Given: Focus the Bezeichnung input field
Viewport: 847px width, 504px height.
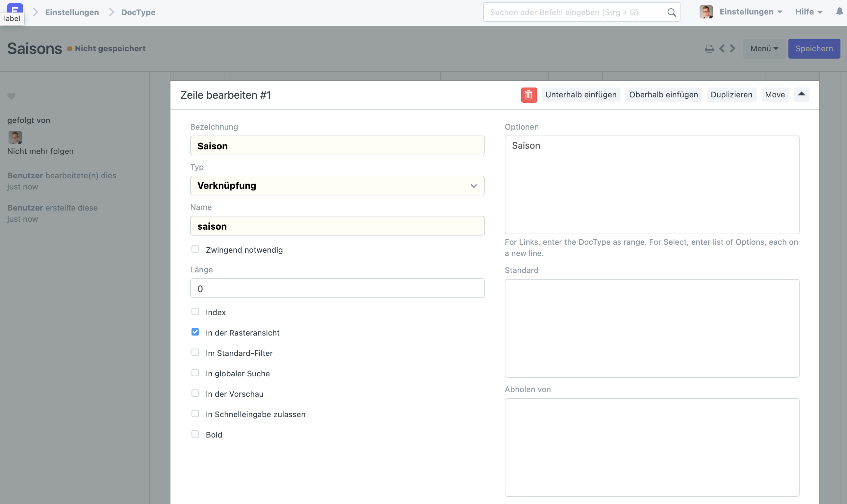Looking at the screenshot, I should 337,146.
